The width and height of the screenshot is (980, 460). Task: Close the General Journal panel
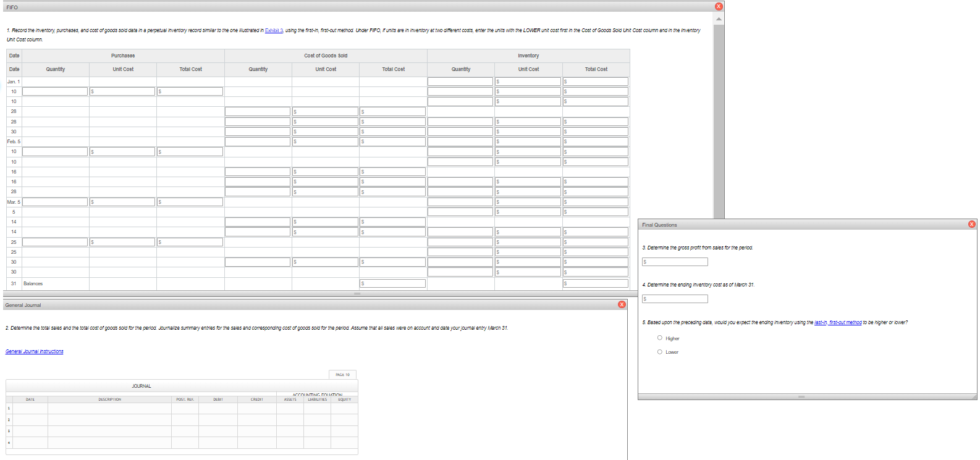(x=622, y=304)
